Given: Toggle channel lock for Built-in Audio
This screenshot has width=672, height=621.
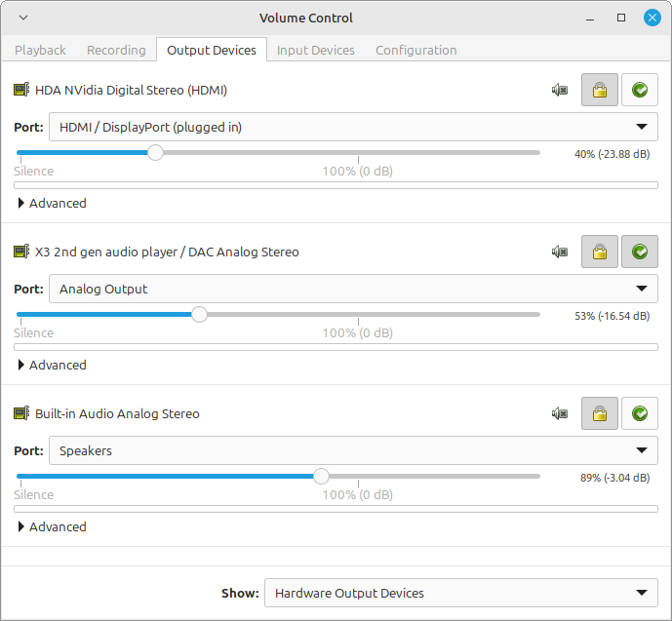Looking at the screenshot, I should click(600, 413).
